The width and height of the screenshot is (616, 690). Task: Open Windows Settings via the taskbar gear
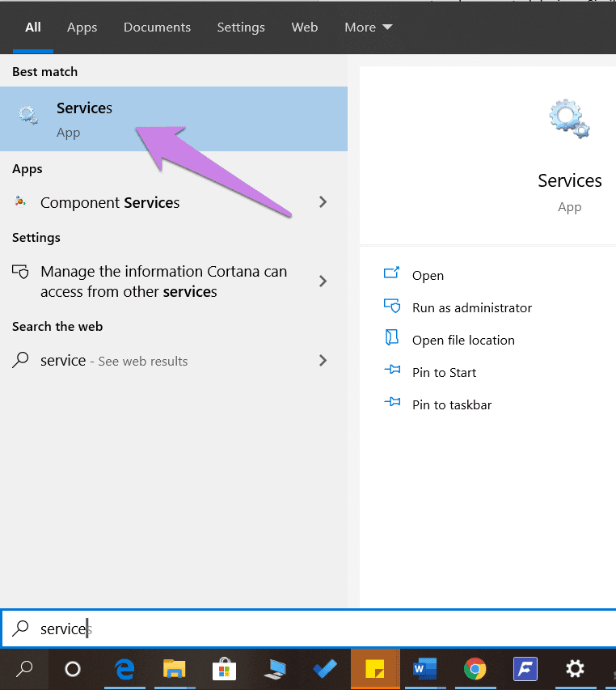pyautogui.click(x=574, y=669)
